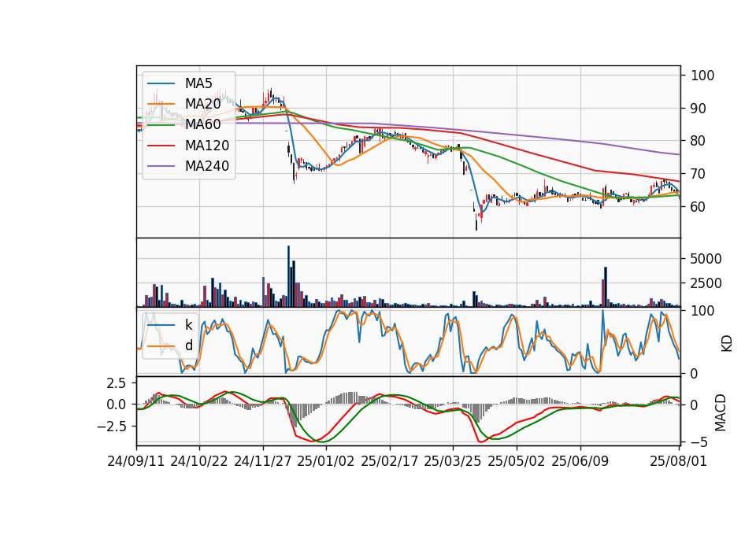Click the volume axis label 2500

[706, 283]
